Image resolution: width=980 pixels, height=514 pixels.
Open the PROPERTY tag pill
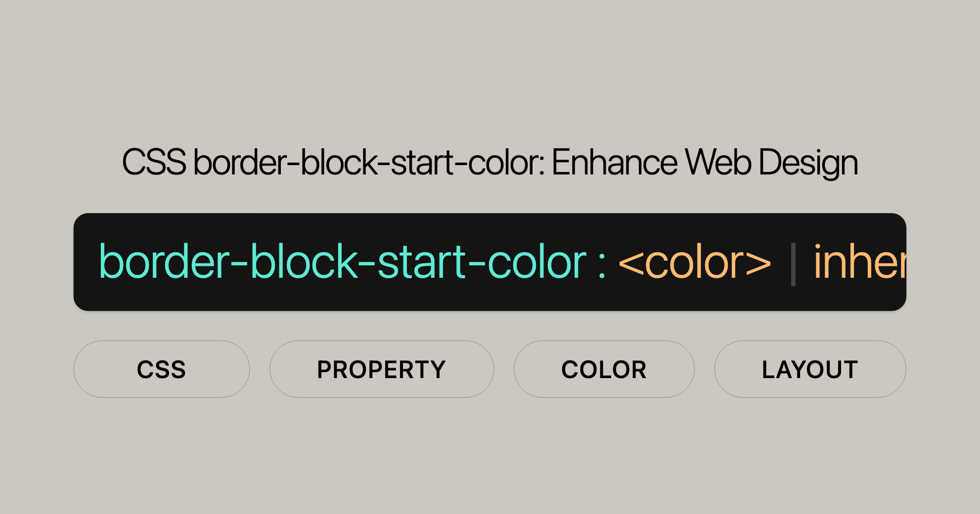pos(382,369)
